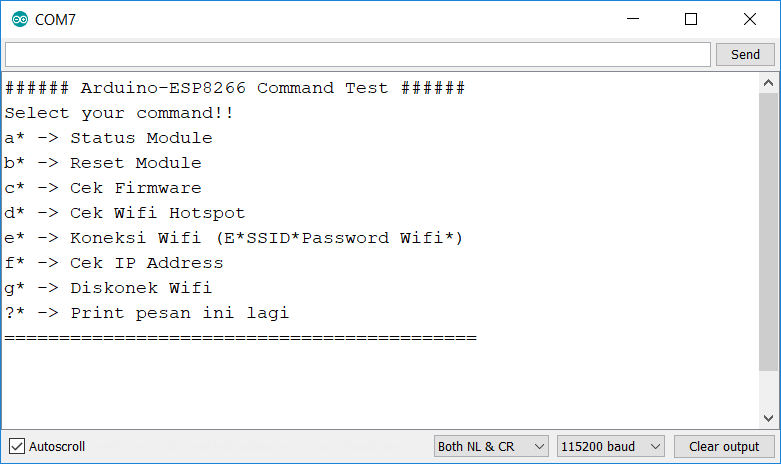Click the COM7 window title text
This screenshot has width=781, height=464.
(x=55, y=19)
